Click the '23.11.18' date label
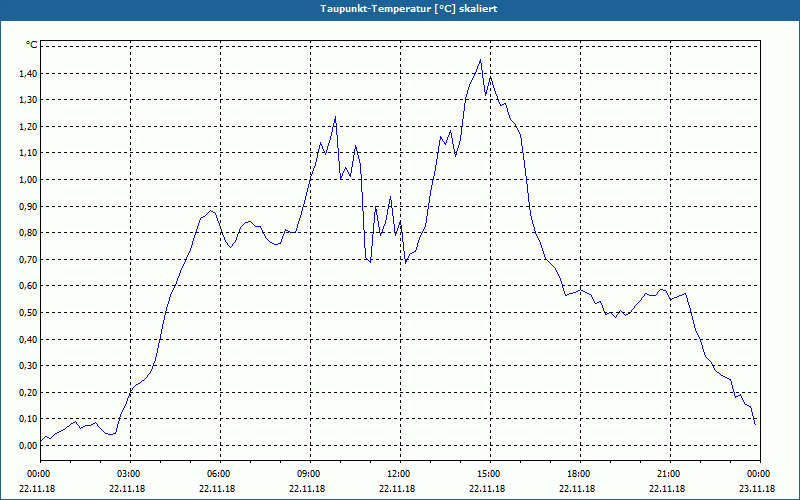The image size is (800, 500). tap(757, 489)
